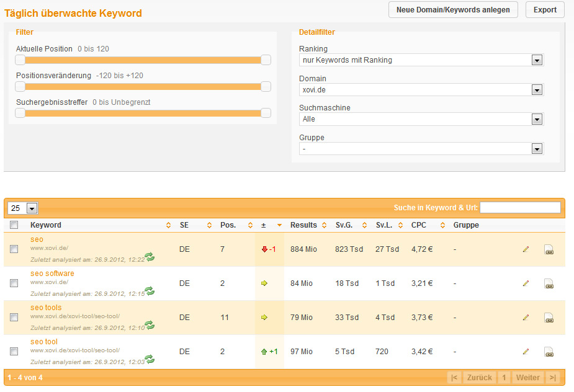Refresh analysis for keyword seo
The height and width of the screenshot is (392, 574).
pos(150,257)
